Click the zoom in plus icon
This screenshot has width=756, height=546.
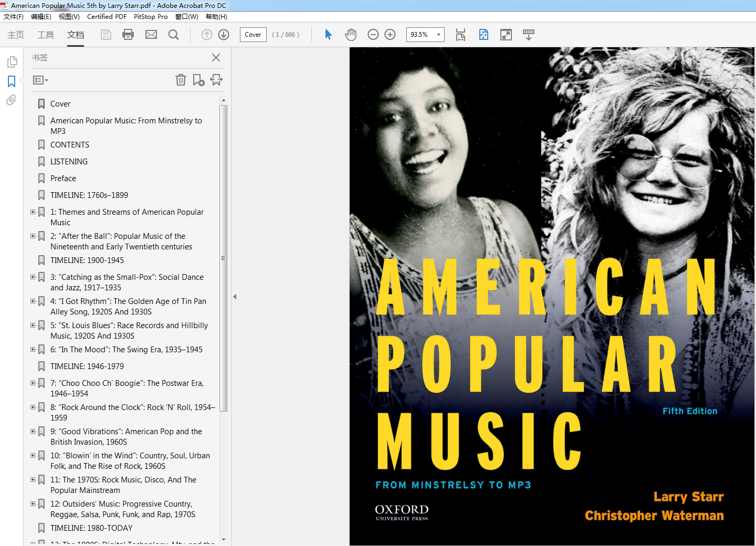tap(390, 35)
